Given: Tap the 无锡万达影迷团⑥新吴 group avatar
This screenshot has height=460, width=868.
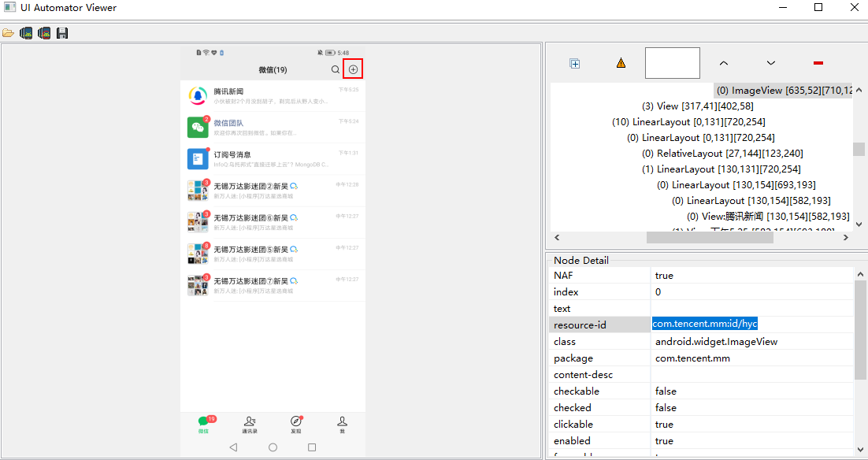Looking at the screenshot, I should click(x=198, y=222).
